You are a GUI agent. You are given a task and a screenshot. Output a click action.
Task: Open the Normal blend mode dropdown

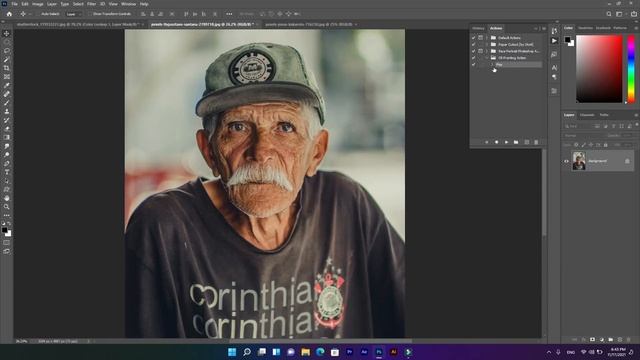point(582,136)
